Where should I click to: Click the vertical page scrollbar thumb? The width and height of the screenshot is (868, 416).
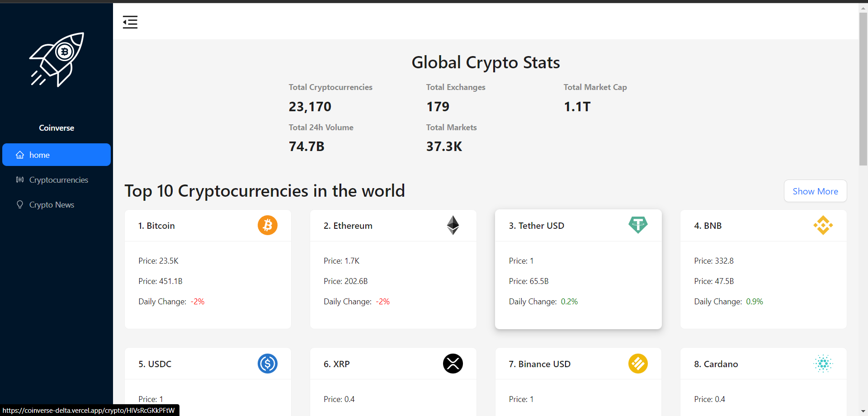[x=863, y=89]
